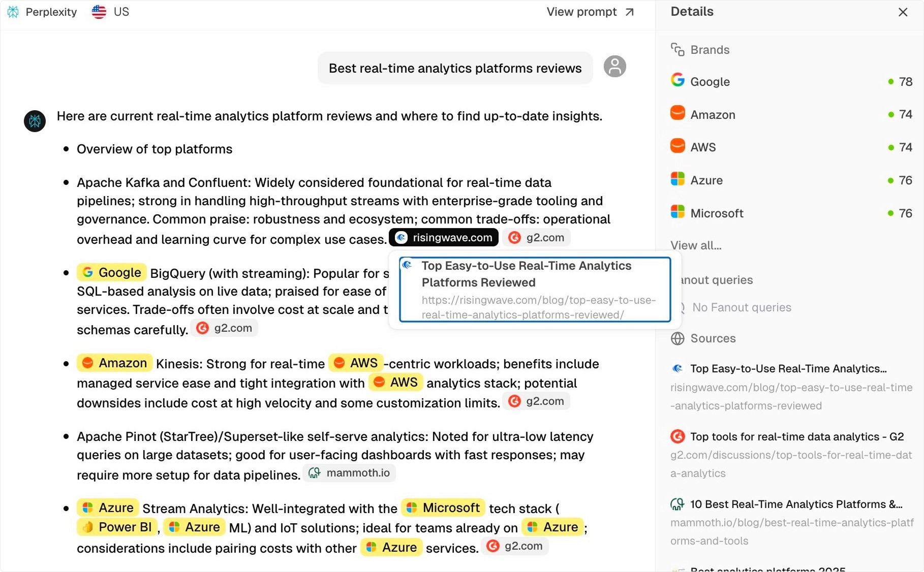Click the mammoth.io/blog source URL
Image resolution: width=924 pixels, height=572 pixels.
pos(792,531)
